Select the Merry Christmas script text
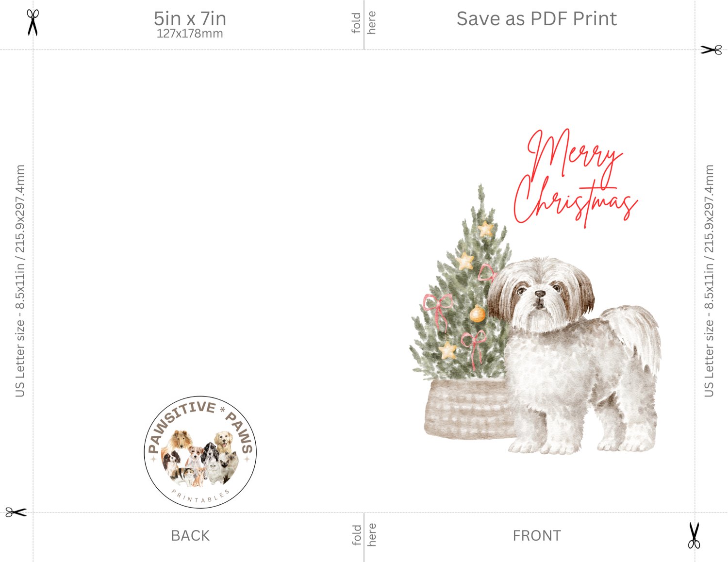This screenshot has height=562, width=728. [575, 178]
